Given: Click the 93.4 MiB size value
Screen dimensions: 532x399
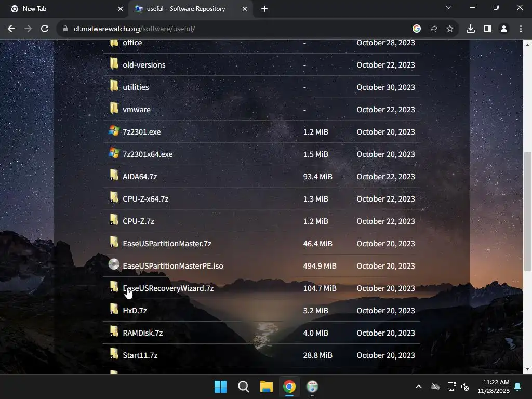Looking at the screenshot, I should point(317,177).
